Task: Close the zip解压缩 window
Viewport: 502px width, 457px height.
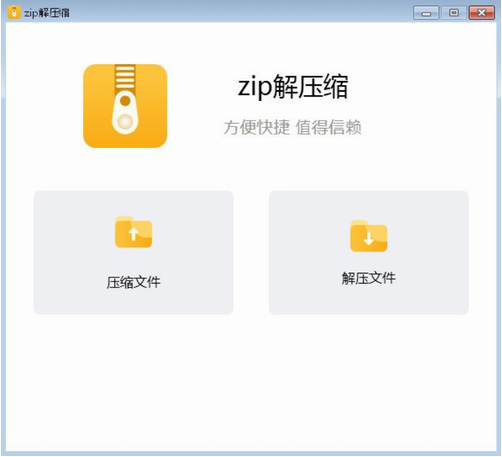Action: click(x=482, y=13)
